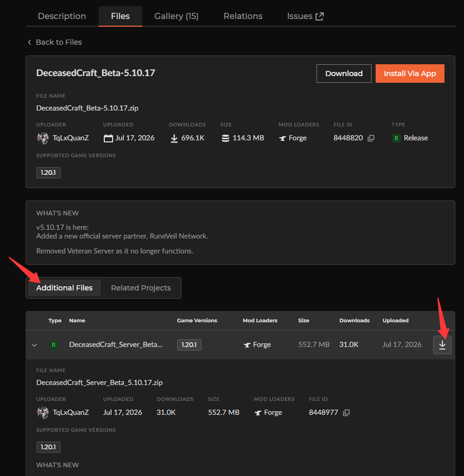Image resolution: width=464 pixels, height=476 pixels.
Task: Click the calendar icon beside Jul 17, 2026
Action: [x=108, y=138]
